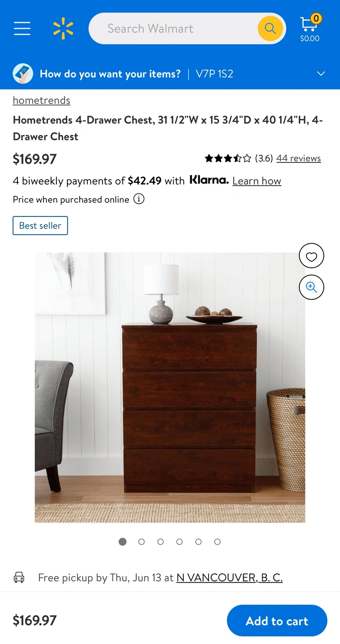Add item to favorites with heart icon

pos(311,256)
